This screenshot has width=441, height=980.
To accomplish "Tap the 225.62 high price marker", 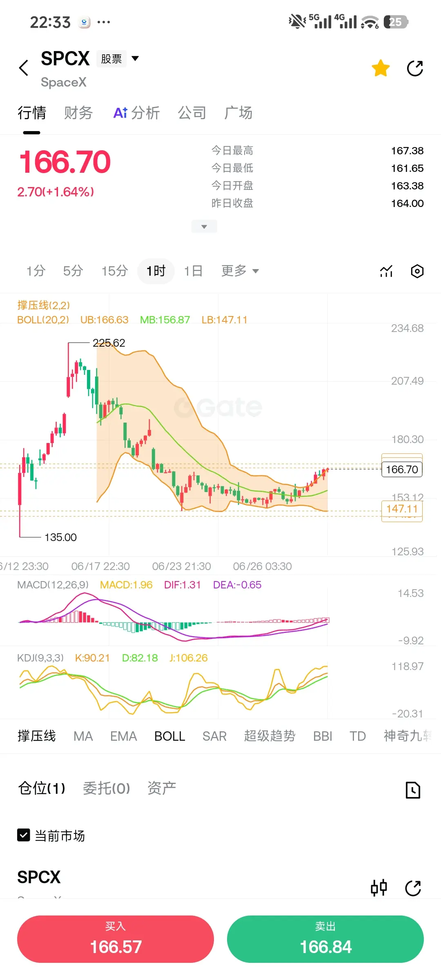I will (x=109, y=343).
